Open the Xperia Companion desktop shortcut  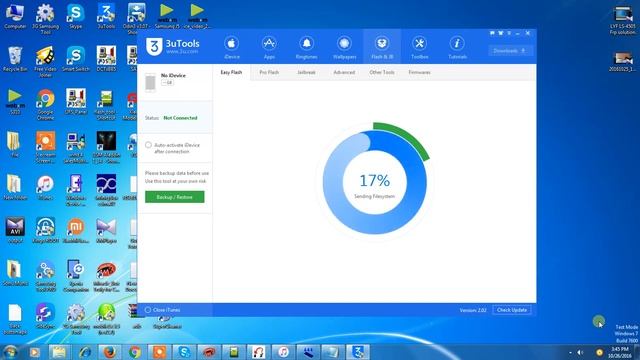pos(76,276)
